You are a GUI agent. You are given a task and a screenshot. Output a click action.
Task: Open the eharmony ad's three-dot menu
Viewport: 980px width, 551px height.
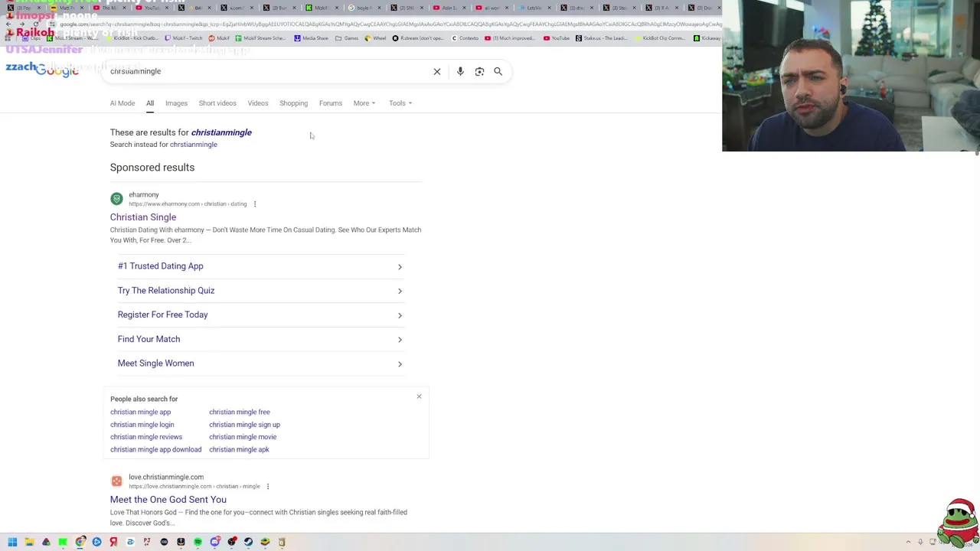(x=255, y=204)
